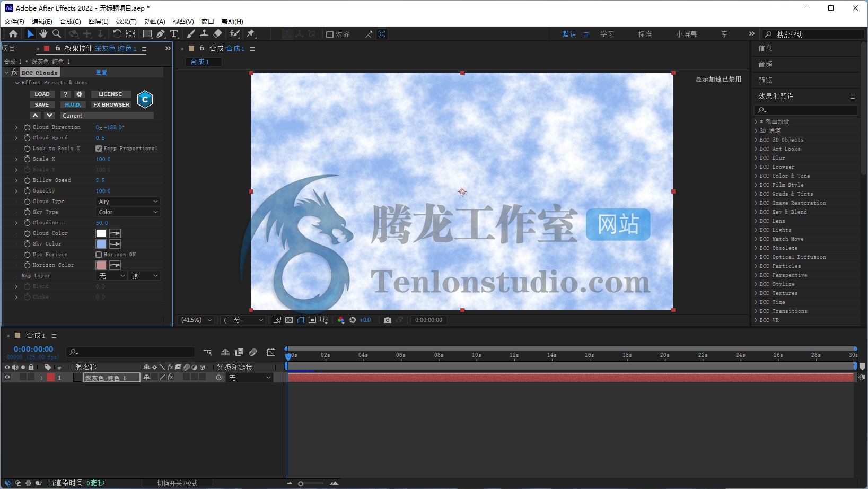Toggle stopwatch for Opacity
Viewport: 868px width, 489px height.
coord(27,191)
